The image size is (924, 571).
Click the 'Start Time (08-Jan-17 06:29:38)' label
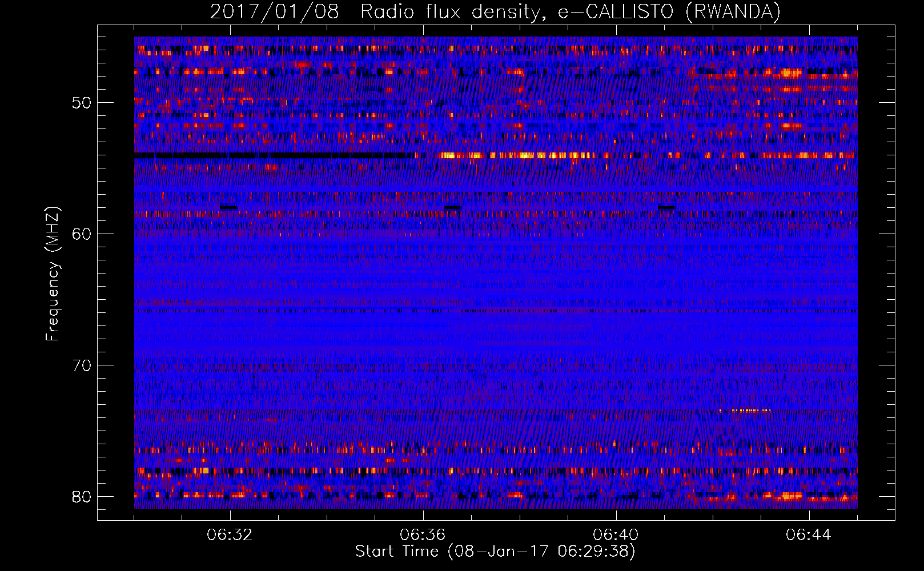[495, 552]
